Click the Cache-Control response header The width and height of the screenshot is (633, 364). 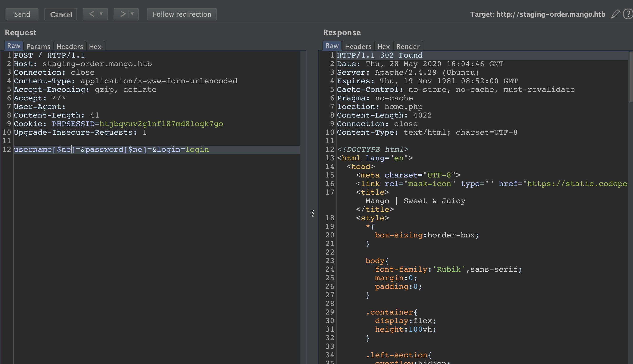tap(456, 89)
